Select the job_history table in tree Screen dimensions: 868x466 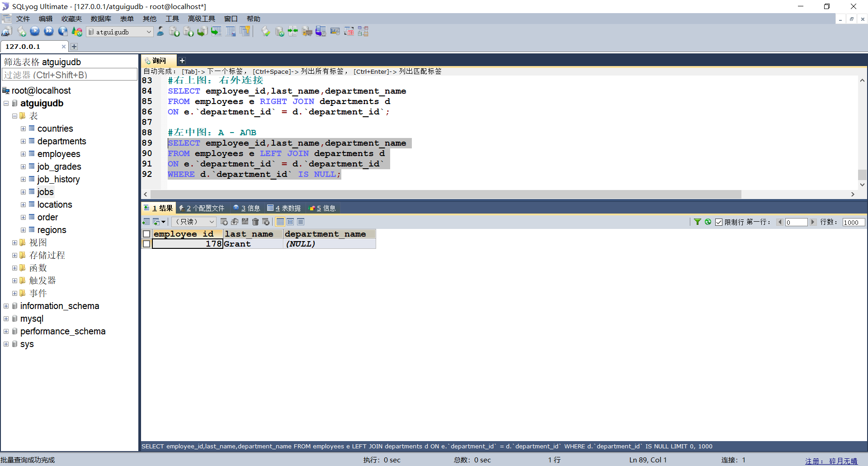pos(58,180)
